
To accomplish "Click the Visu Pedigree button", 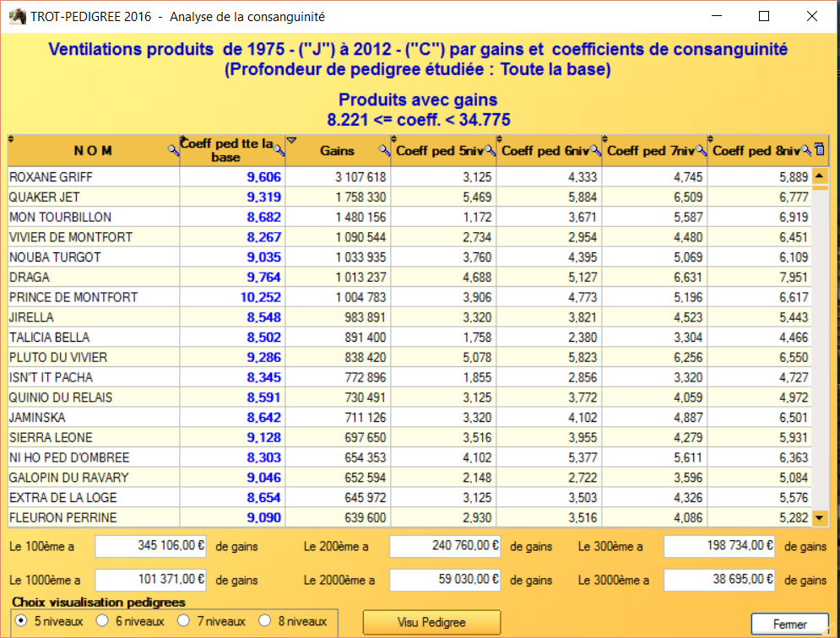I will 431,623.
